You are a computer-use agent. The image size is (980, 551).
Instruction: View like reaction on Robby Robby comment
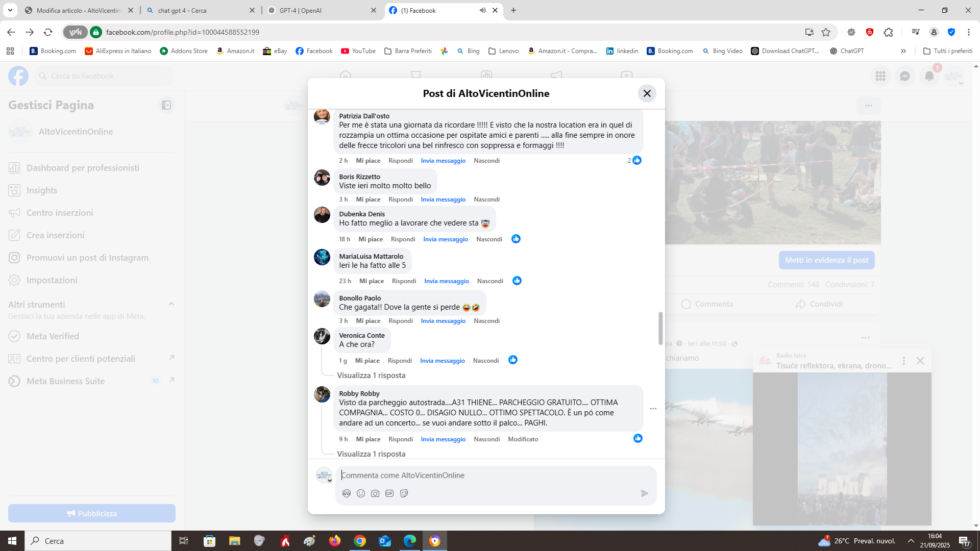(x=638, y=438)
